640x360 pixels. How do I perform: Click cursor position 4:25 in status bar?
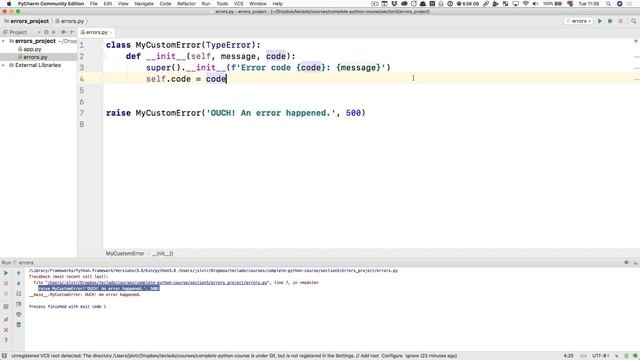click(x=568, y=356)
